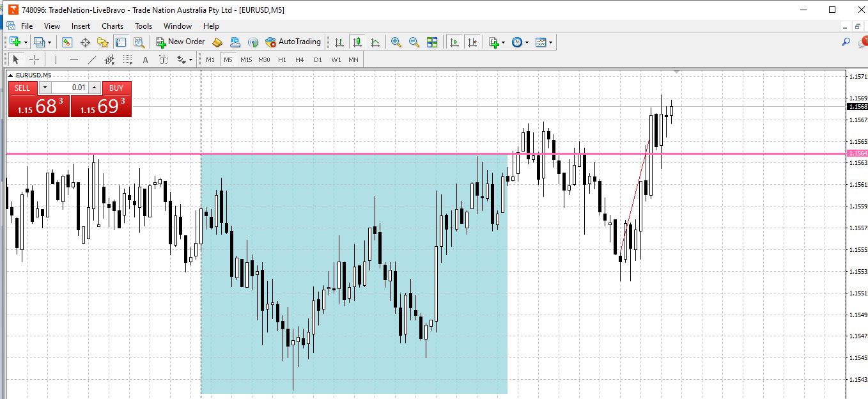Click the New Order button
The image size is (868, 399).
tap(180, 42)
